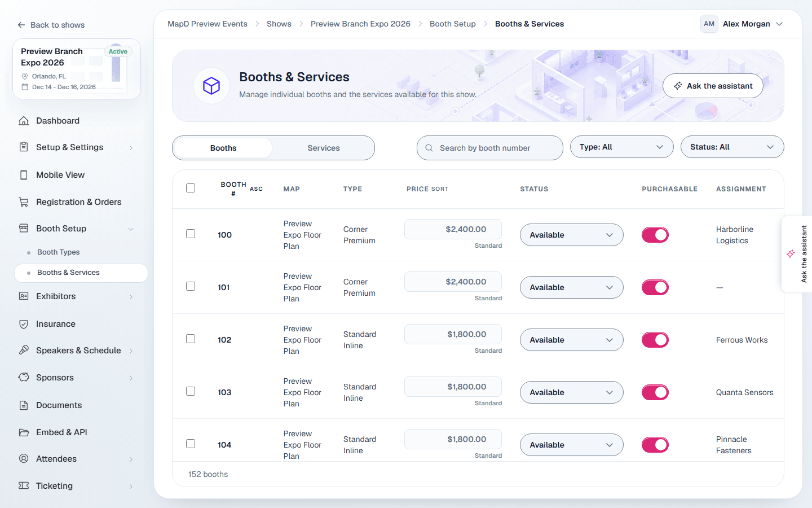This screenshot has width=812, height=508.
Task: Click the Dashboard home icon
Action: pos(24,121)
